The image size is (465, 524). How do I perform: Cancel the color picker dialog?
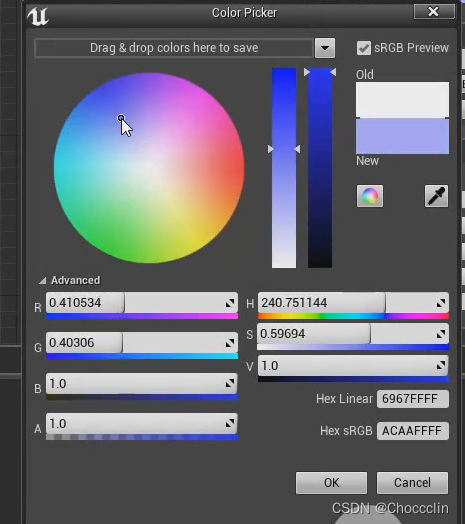click(412, 483)
